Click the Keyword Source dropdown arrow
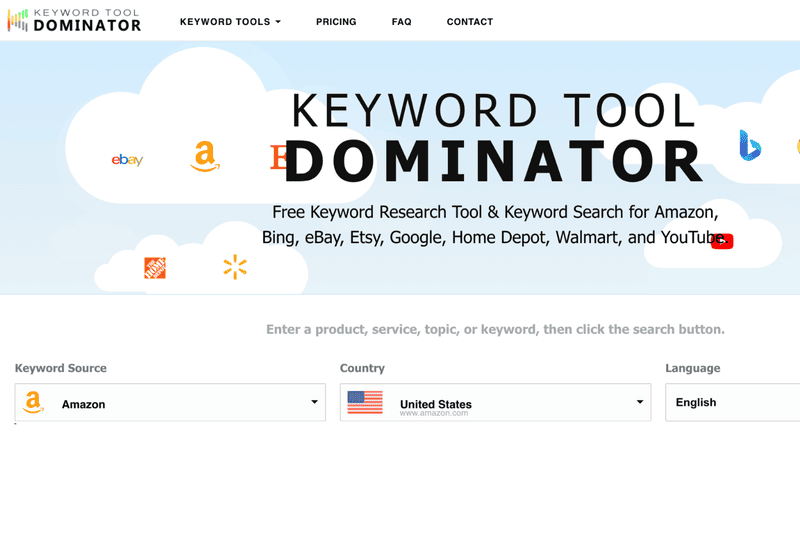This screenshot has width=800, height=533. pos(314,402)
